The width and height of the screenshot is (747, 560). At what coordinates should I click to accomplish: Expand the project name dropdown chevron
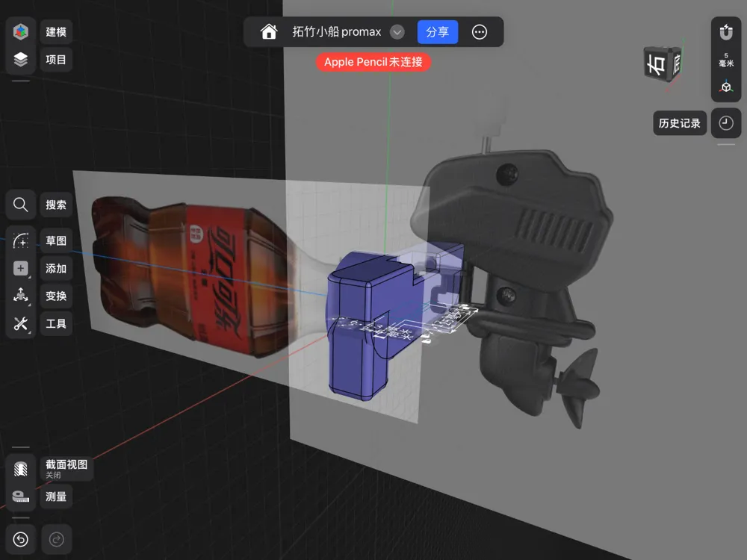[x=397, y=32]
